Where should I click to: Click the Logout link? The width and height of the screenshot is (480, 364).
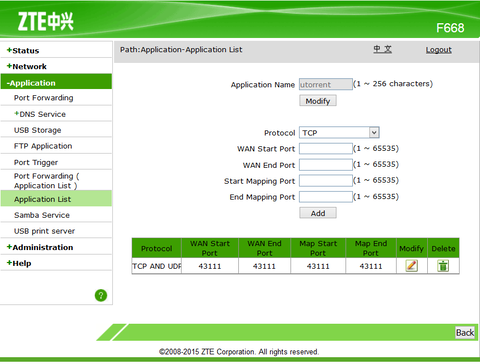[x=439, y=50]
